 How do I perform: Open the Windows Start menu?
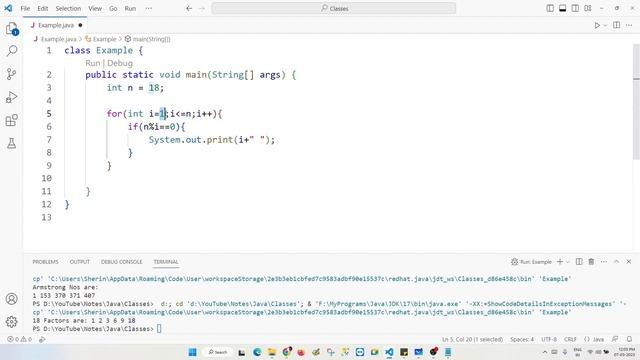192,352
